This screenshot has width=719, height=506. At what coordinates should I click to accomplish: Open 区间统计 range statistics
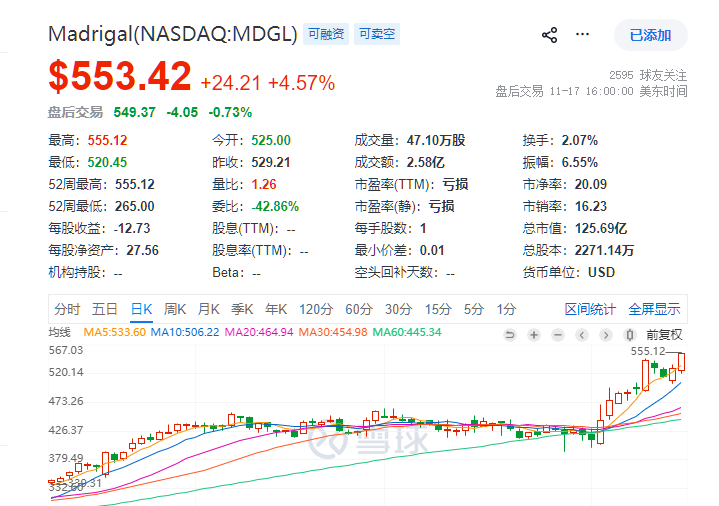click(x=590, y=309)
